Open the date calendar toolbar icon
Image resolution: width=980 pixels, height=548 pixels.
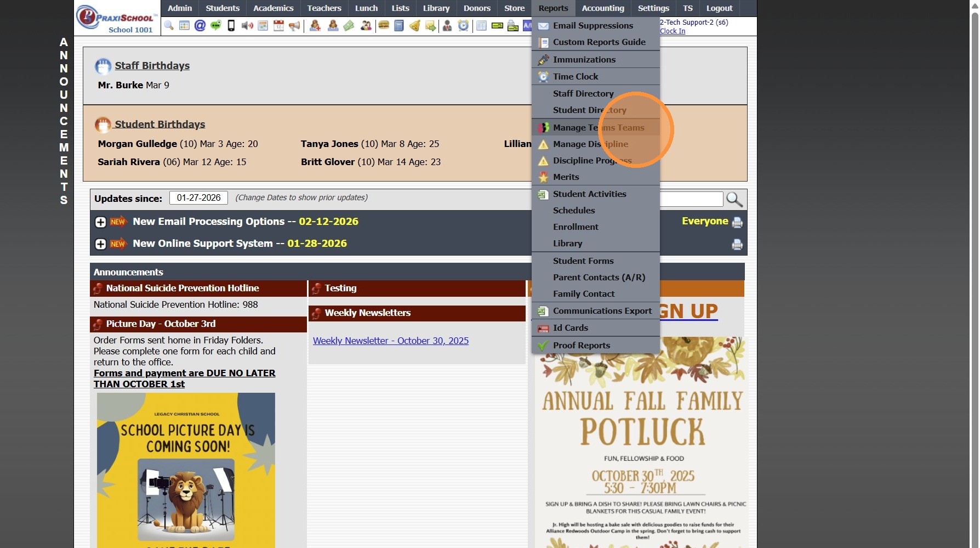(279, 26)
